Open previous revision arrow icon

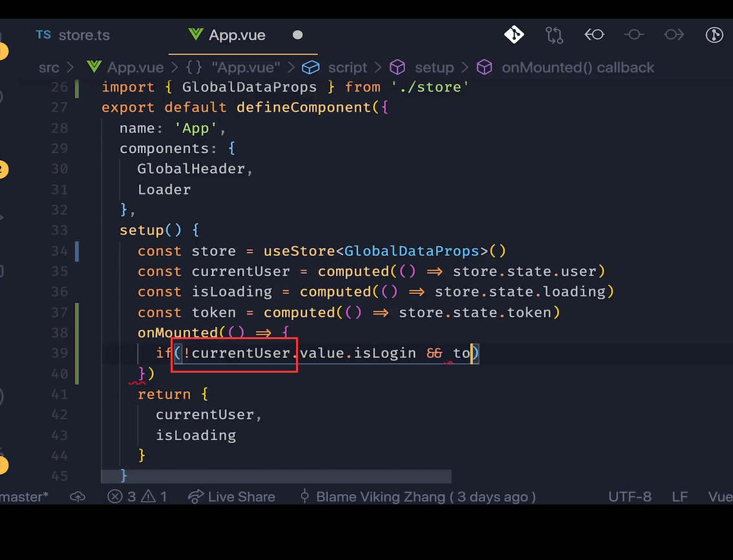pos(594,35)
